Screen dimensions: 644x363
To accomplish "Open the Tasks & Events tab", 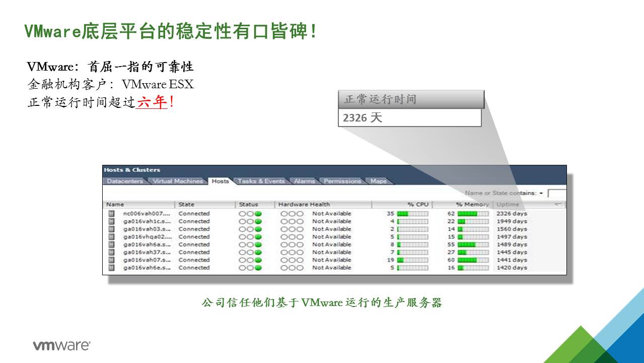I will 261,181.
